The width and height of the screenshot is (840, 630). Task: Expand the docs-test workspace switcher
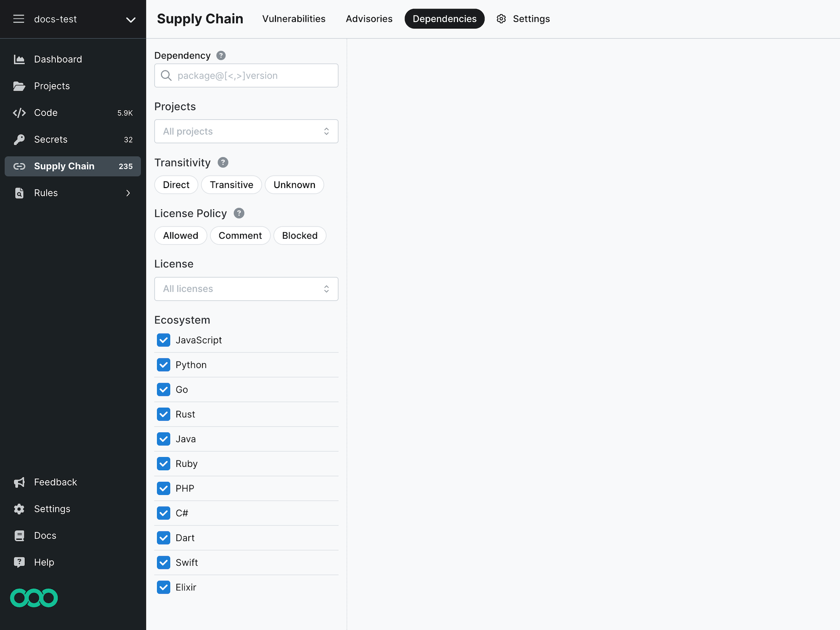pyautogui.click(x=130, y=19)
